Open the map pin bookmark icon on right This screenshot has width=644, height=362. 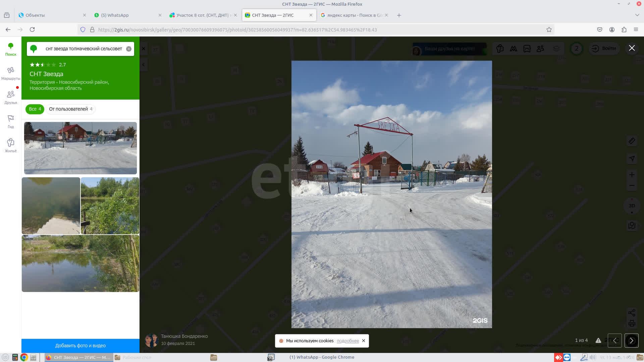(632, 226)
